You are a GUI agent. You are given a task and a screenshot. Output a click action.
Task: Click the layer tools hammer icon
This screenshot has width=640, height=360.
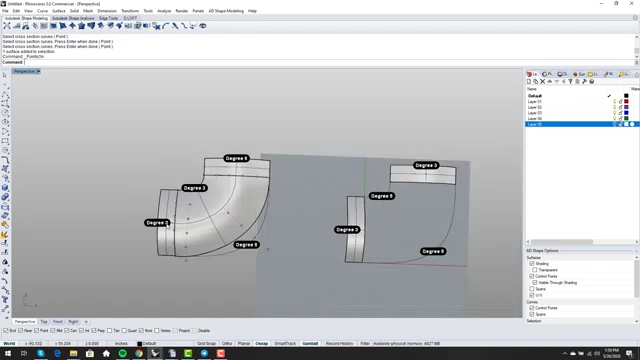[x=584, y=82]
